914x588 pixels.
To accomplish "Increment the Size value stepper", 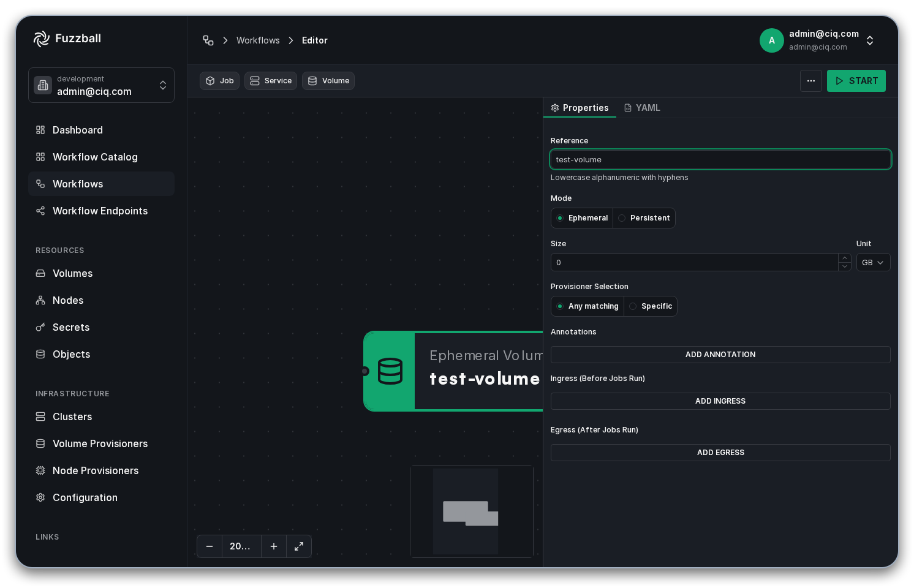I will coord(845,258).
